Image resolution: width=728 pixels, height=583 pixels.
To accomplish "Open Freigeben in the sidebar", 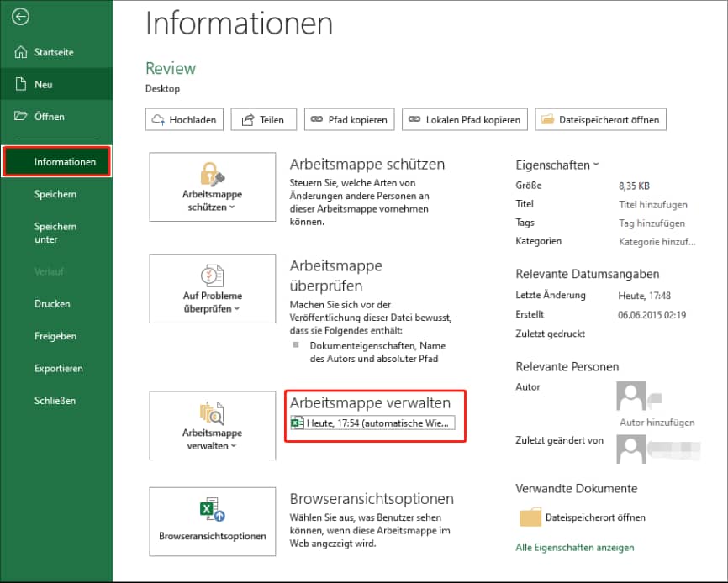I will point(56,336).
